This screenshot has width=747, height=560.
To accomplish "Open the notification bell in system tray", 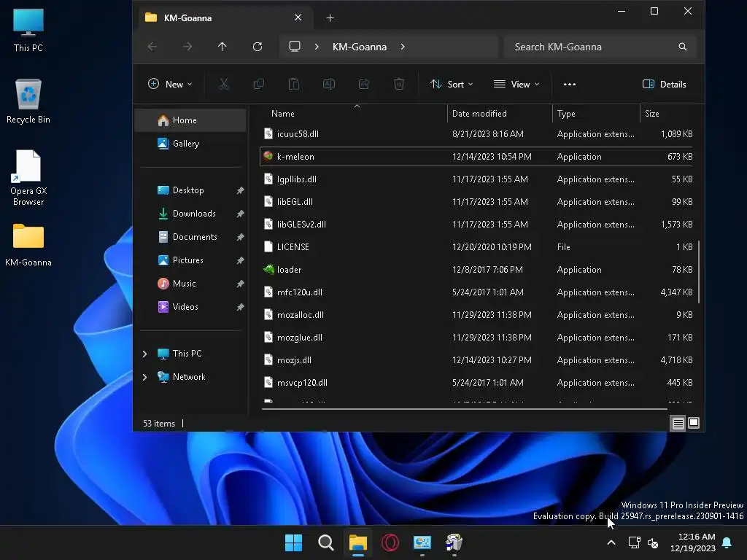I will (727, 542).
